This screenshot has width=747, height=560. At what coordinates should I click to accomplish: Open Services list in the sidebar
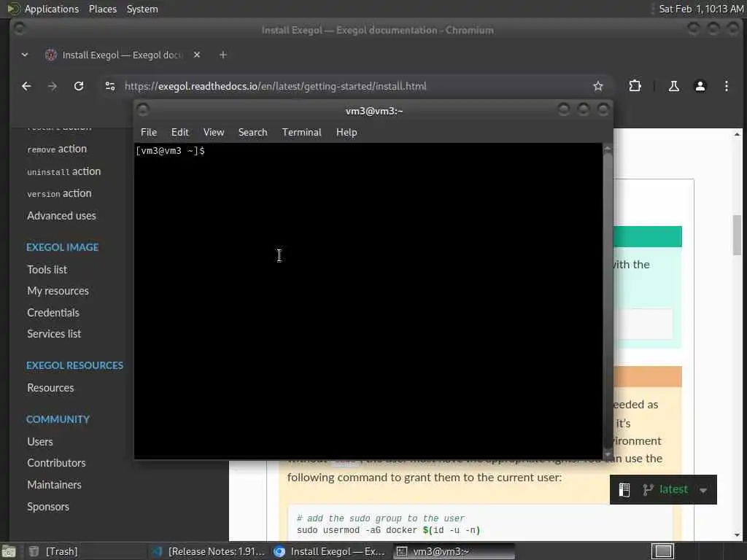coord(54,334)
